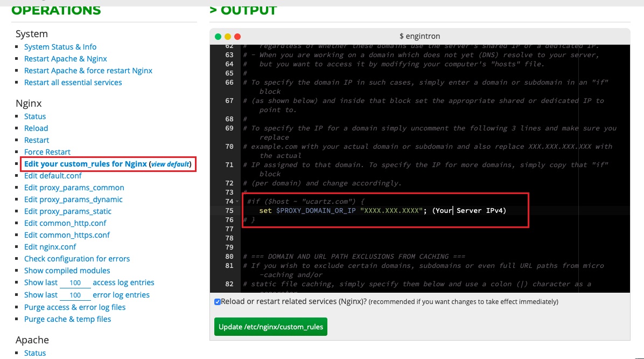Open Edit default.conf link

point(53,176)
